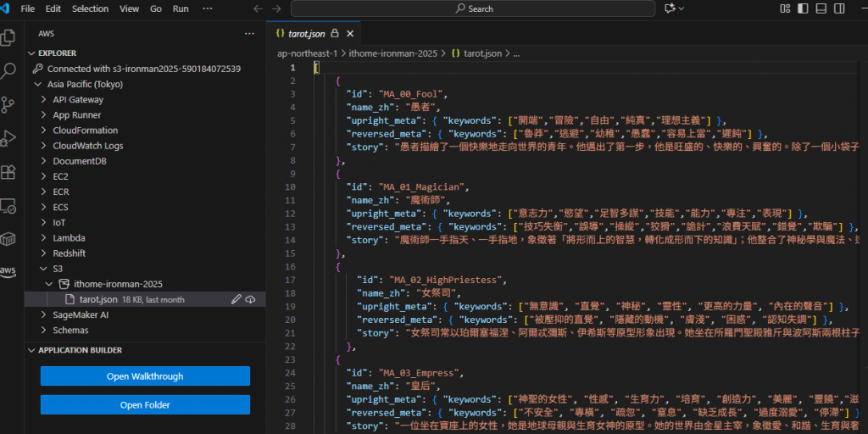Open the Run menu
This screenshot has width=868, height=434.
pyautogui.click(x=181, y=8)
